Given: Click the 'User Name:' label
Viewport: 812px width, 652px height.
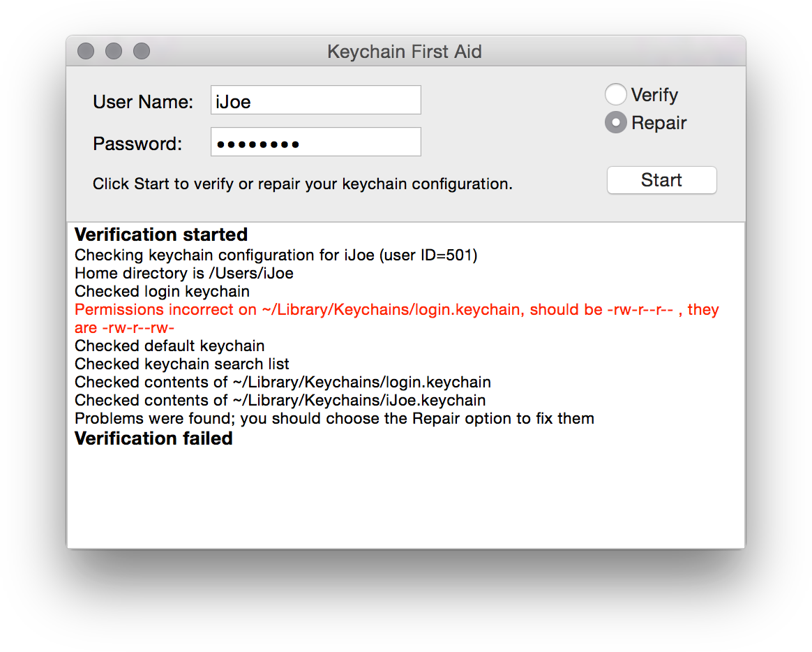Looking at the screenshot, I should [143, 102].
